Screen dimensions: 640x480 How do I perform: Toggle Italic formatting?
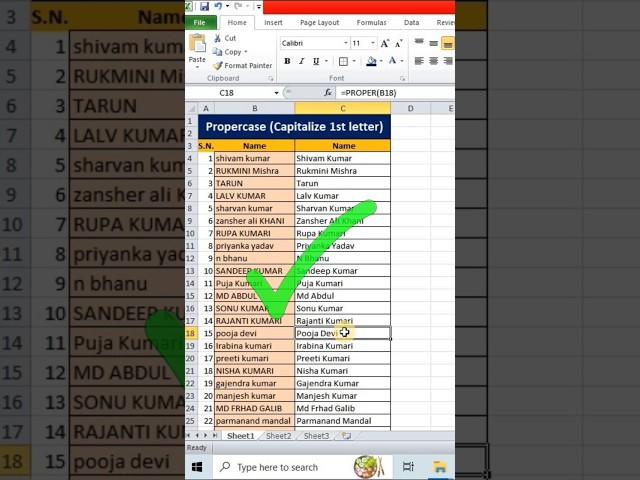(x=302, y=61)
